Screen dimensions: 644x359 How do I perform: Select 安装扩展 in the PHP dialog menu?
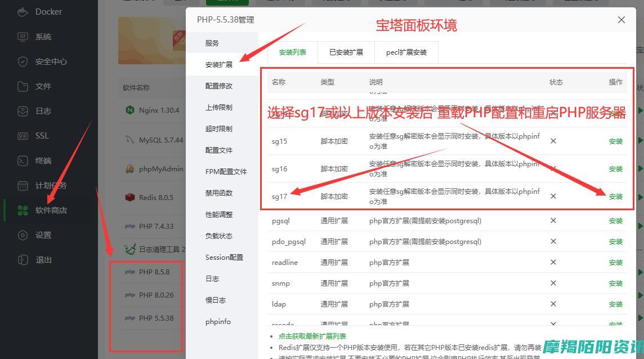click(x=219, y=65)
